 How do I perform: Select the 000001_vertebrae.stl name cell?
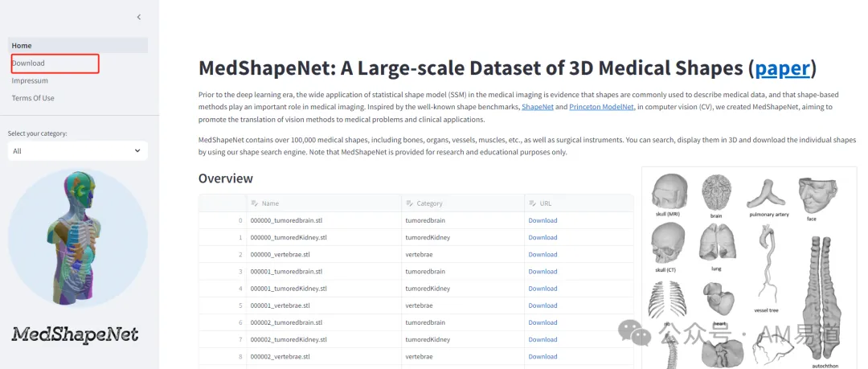coord(324,305)
